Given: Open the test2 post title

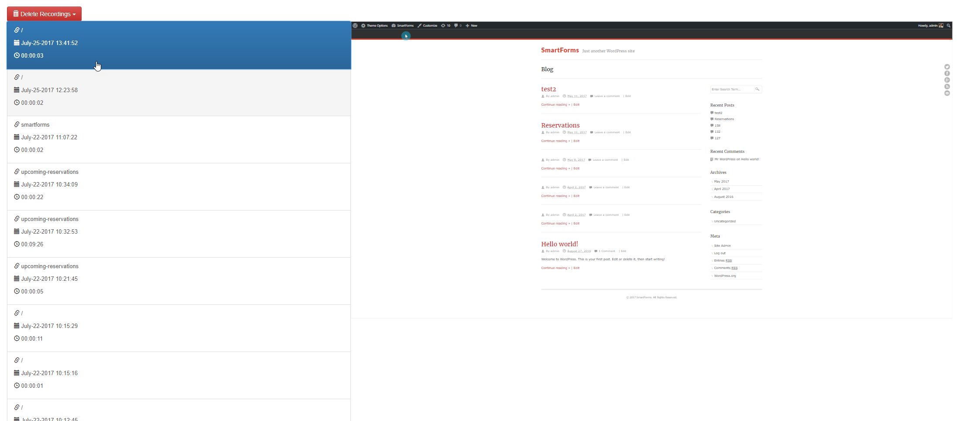Looking at the screenshot, I should point(548,89).
